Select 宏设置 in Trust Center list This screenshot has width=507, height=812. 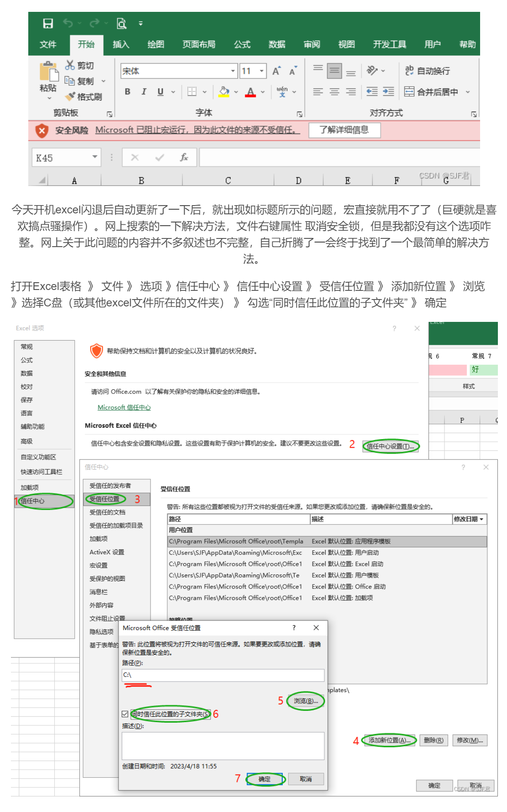[117, 565]
